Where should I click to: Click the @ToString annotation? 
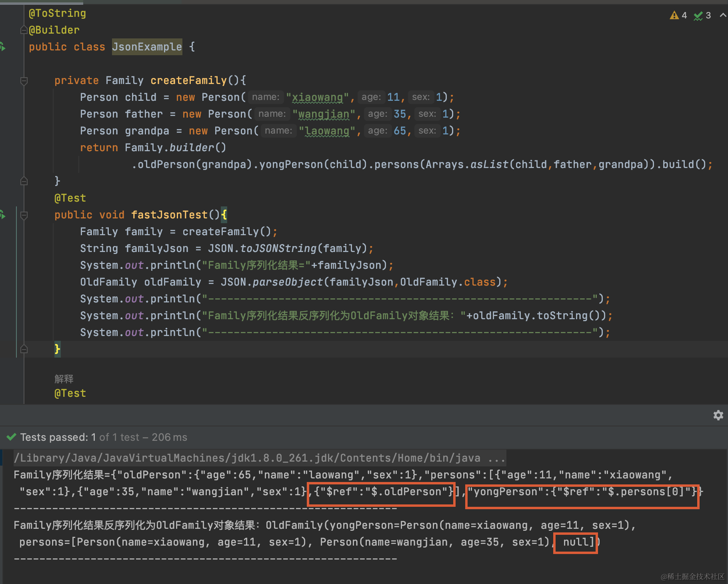coord(57,13)
